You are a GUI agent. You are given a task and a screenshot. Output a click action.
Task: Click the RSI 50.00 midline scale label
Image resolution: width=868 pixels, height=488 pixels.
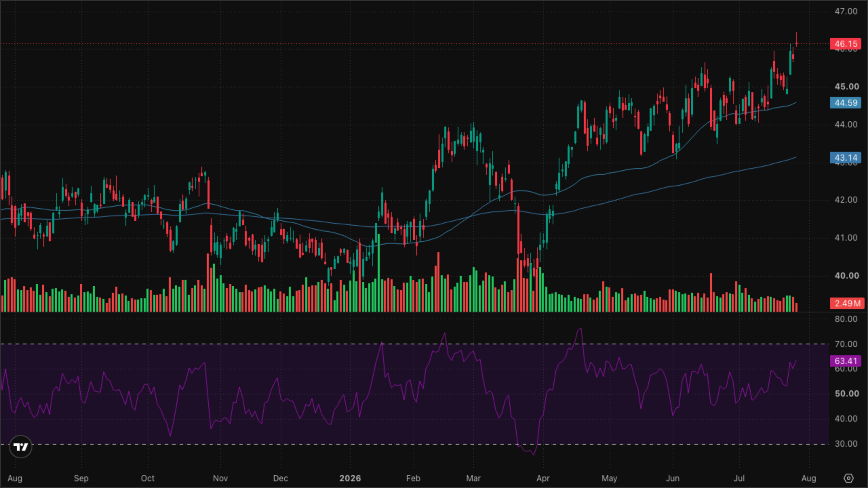[x=847, y=393]
